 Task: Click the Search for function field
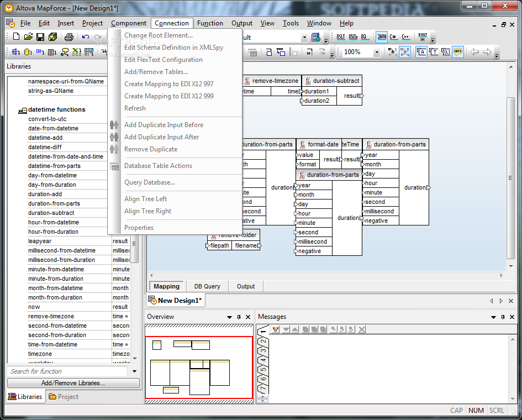pyautogui.click(x=67, y=371)
